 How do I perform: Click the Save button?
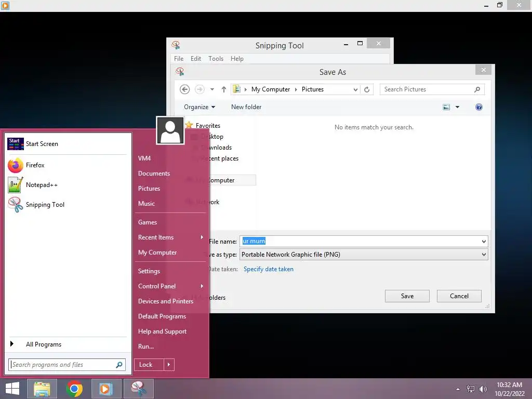[407, 296]
